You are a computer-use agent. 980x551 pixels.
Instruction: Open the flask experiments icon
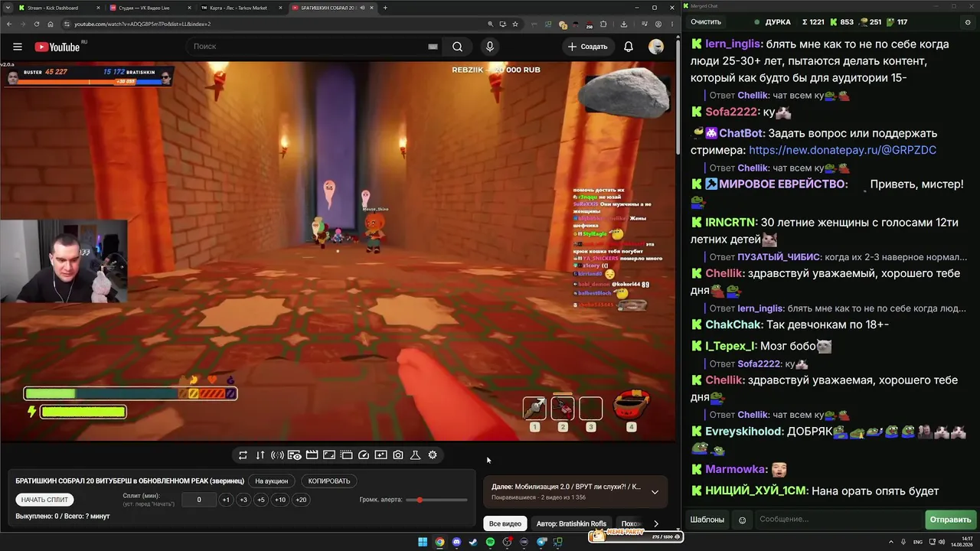coord(415,455)
